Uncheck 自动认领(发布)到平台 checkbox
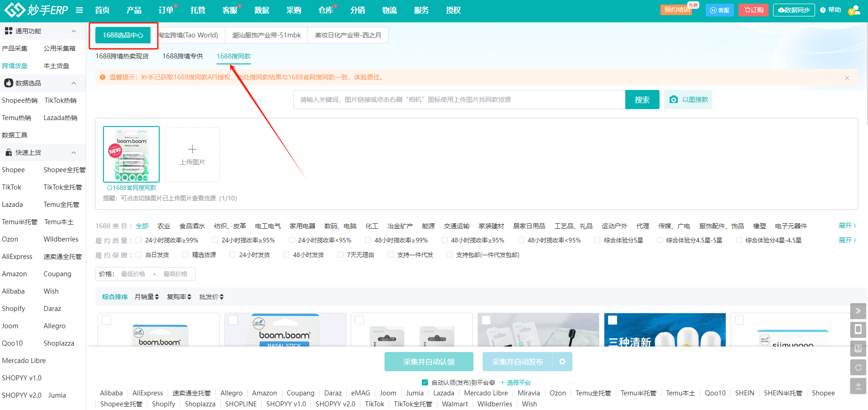Viewport: 868px width, 410px height. [x=425, y=383]
